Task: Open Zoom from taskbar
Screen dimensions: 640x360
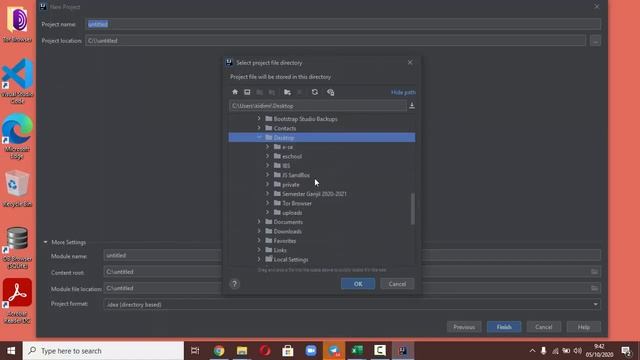Action: (311, 351)
